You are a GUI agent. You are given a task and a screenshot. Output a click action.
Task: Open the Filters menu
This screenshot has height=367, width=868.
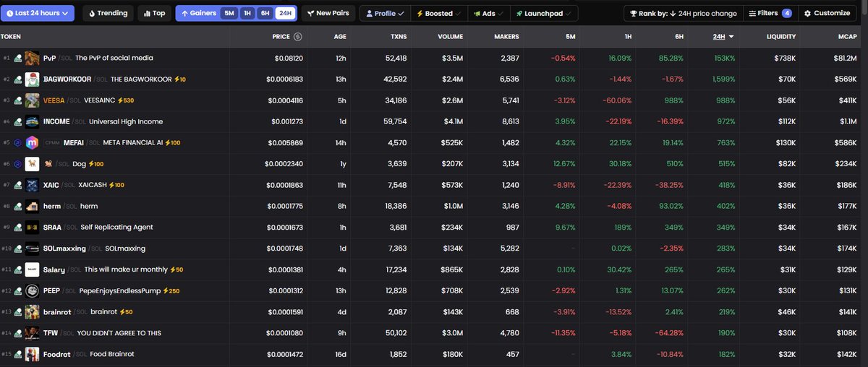tap(769, 13)
